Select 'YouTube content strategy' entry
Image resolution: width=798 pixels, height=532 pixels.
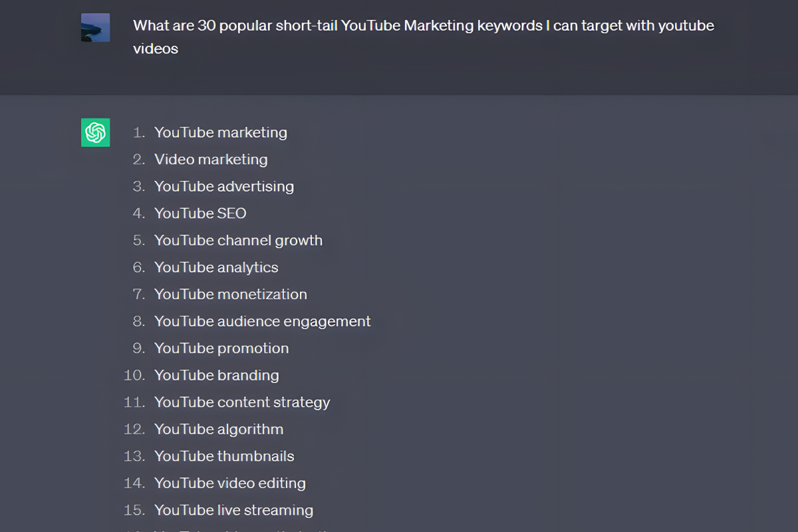click(x=242, y=402)
